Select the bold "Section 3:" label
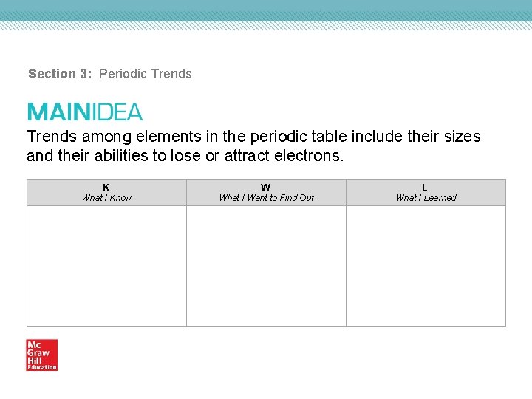The height and width of the screenshot is (399, 532). pos(61,74)
